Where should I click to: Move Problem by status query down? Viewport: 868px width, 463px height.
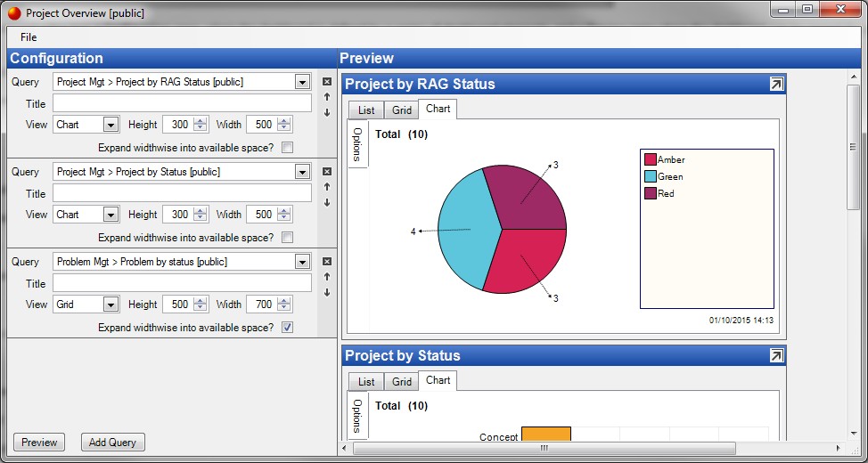(x=326, y=292)
